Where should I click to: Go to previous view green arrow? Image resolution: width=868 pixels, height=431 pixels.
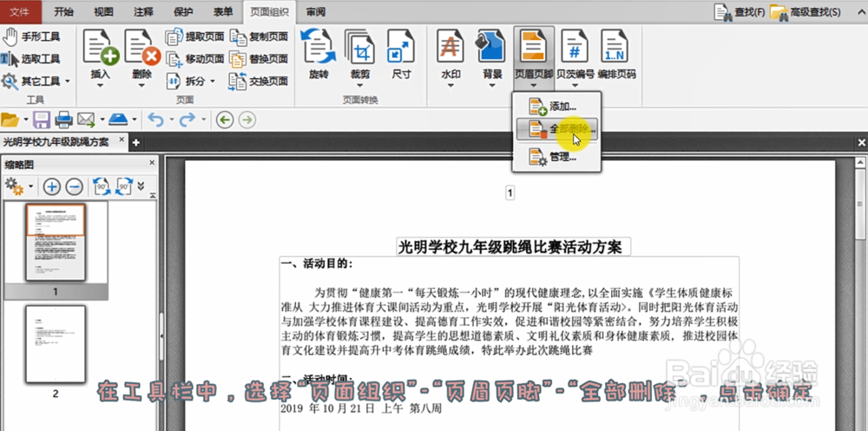224,120
